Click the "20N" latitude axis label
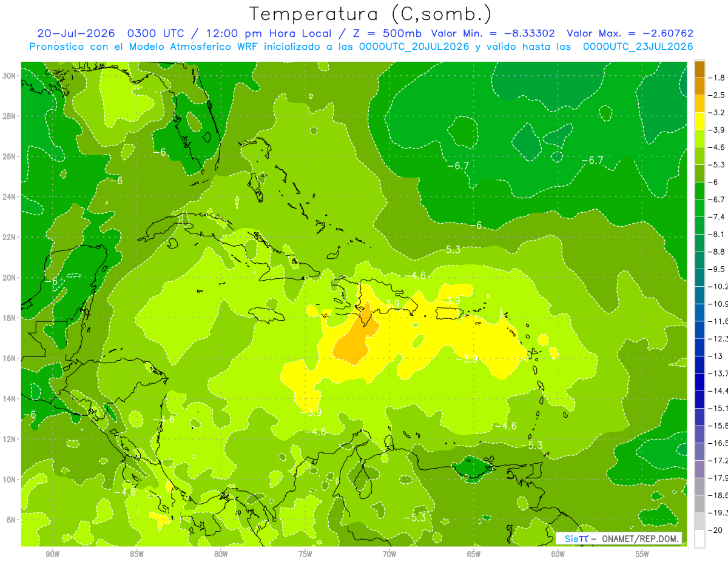The width and height of the screenshot is (728, 562). coord(9,278)
